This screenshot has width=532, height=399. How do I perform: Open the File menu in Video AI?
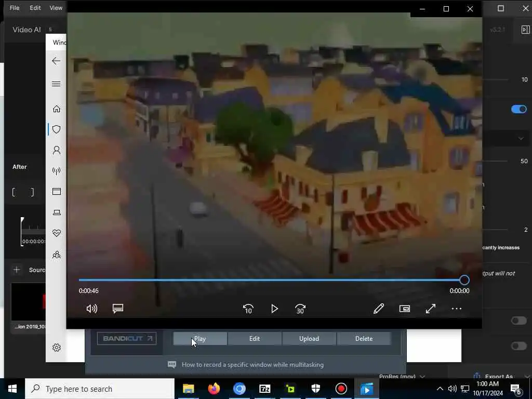[x=14, y=8]
